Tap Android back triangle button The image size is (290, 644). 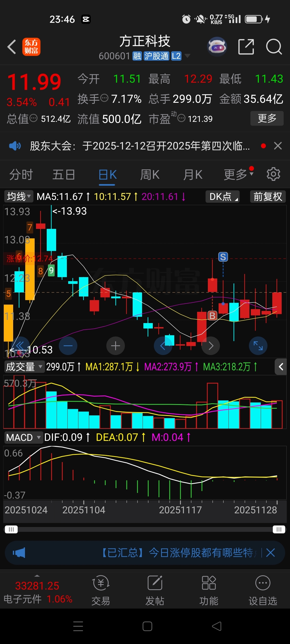[217, 626]
